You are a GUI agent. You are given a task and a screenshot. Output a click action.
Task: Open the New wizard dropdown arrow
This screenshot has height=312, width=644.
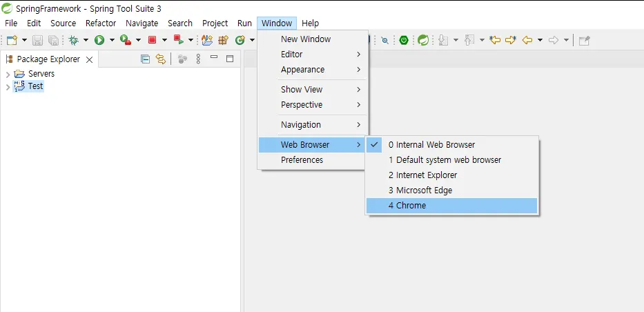tap(24, 40)
